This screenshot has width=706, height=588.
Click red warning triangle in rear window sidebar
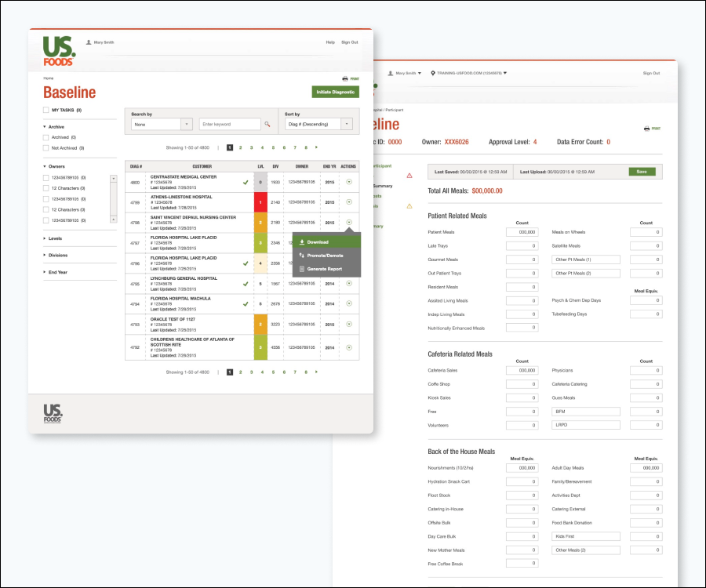coord(409,176)
